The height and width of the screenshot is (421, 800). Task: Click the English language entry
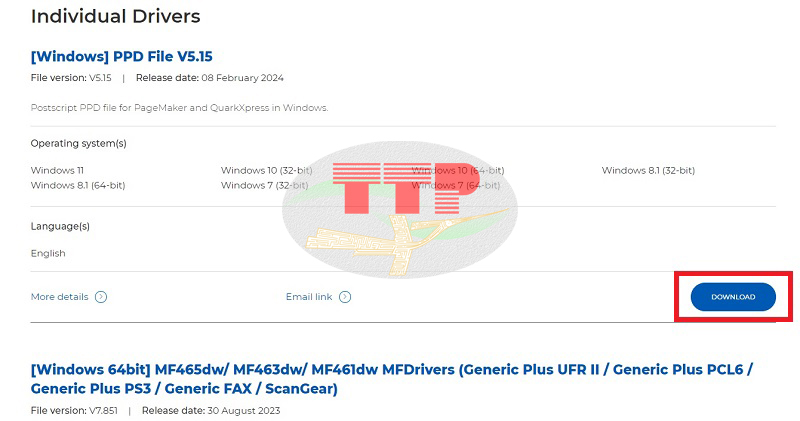click(x=48, y=254)
